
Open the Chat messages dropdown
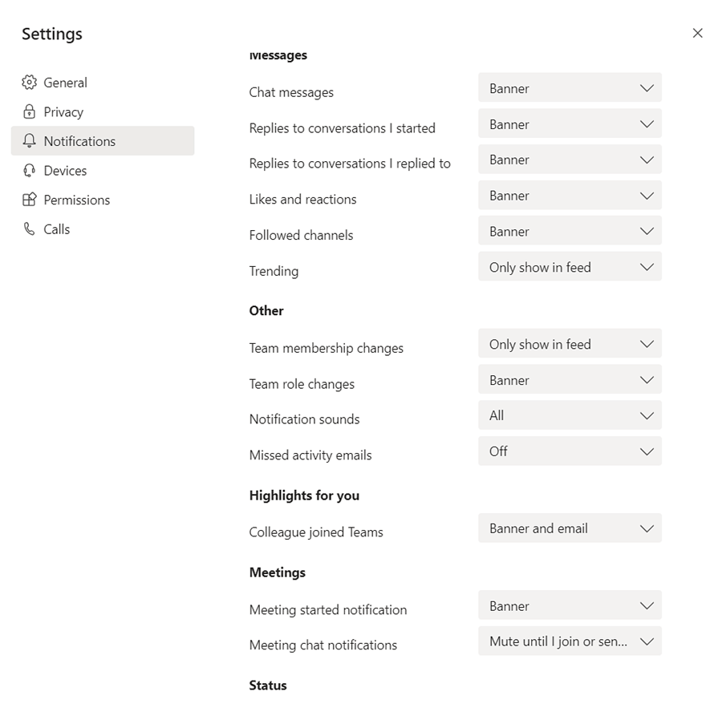tap(570, 88)
